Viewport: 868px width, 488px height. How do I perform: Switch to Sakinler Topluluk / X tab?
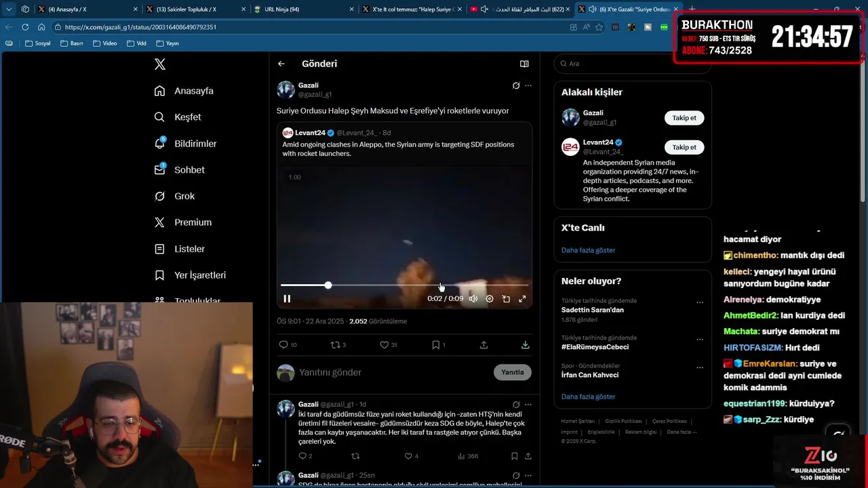coord(195,9)
